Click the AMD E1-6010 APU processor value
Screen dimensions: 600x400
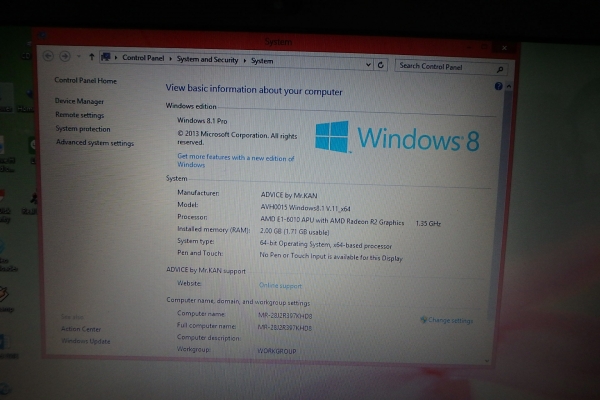tap(332, 221)
